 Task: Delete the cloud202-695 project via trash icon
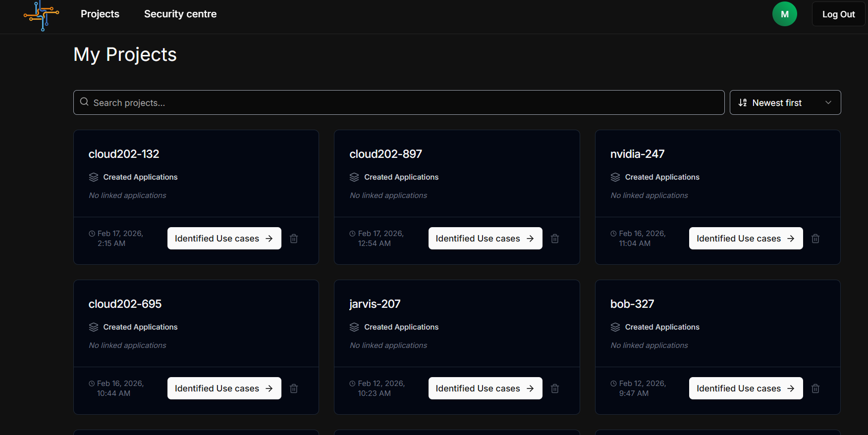pos(294,388)
